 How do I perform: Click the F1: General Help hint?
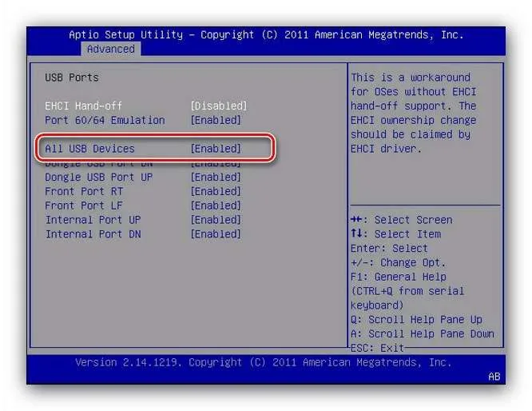(x=399, y=277)
